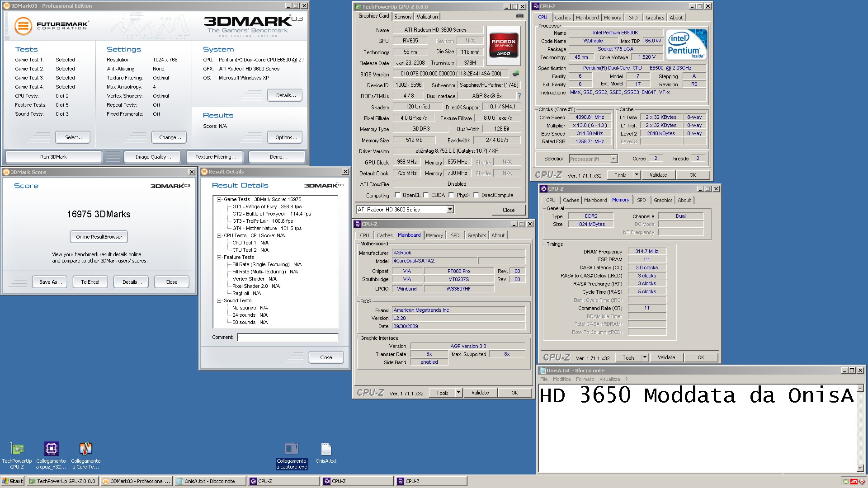Click the Demo button in 3DMark03
868x488 pixels.
click(x=278, y=157)
